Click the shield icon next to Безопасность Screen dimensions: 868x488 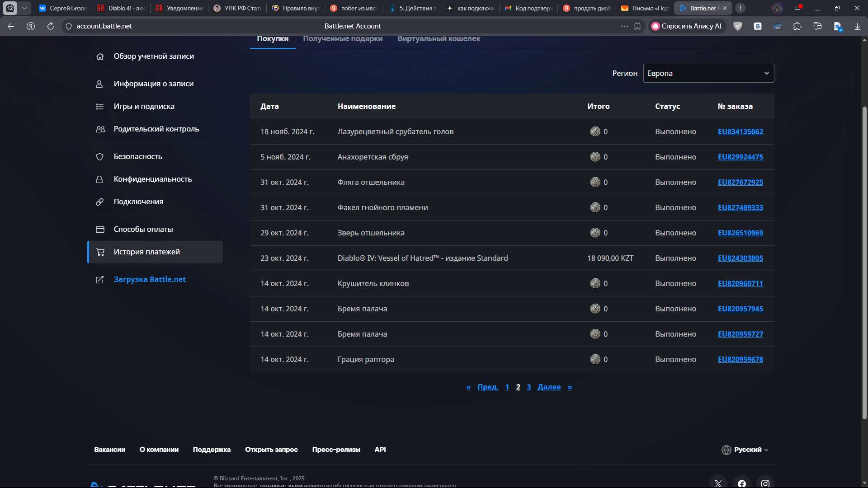(x=100, y=157)
